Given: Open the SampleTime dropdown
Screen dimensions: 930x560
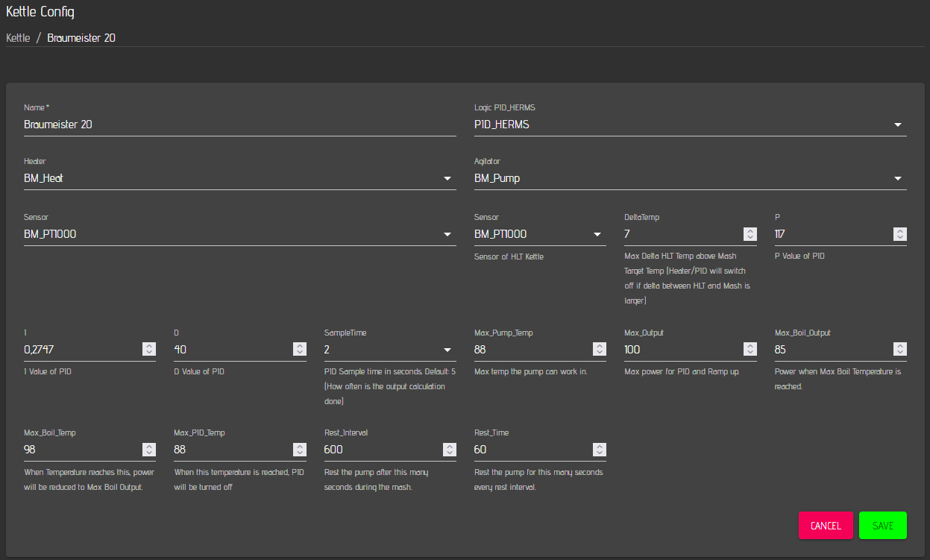Looking at the screenshot, I should [447, 349].
